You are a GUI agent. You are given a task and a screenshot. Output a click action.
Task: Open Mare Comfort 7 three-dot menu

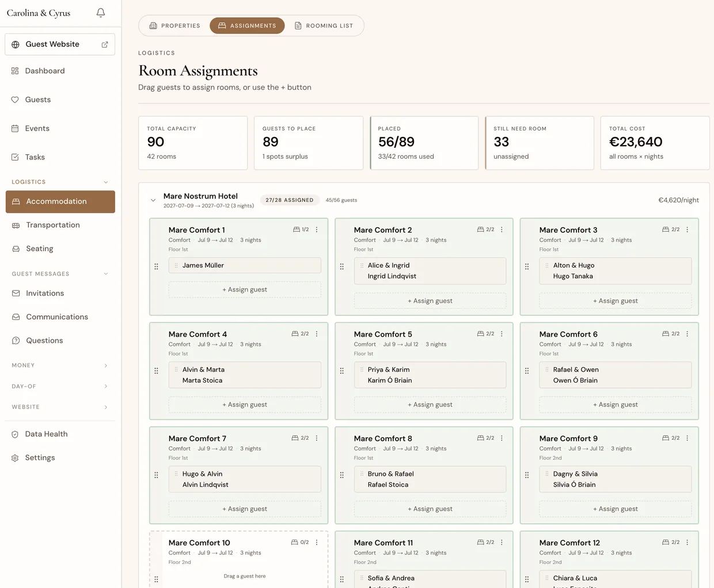(x=317, y=438)
